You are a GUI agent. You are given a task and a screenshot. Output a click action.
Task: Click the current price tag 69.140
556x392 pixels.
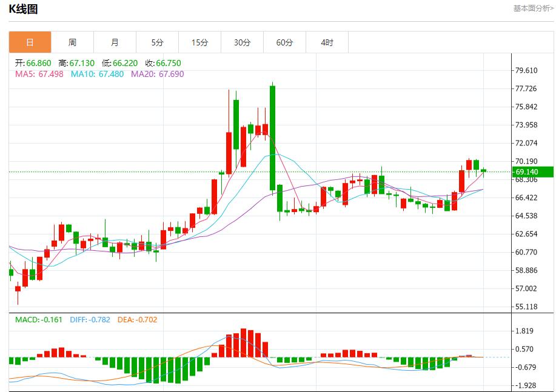tap(527, 171)
